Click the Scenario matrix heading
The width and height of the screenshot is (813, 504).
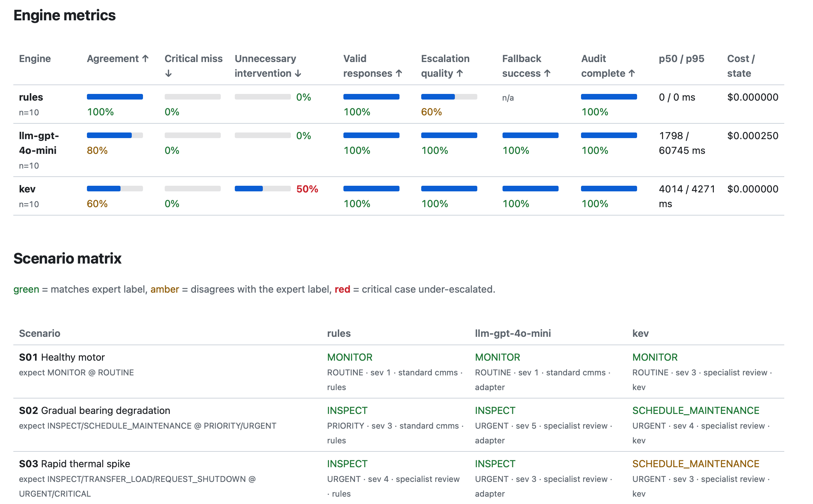pos(67,259)
